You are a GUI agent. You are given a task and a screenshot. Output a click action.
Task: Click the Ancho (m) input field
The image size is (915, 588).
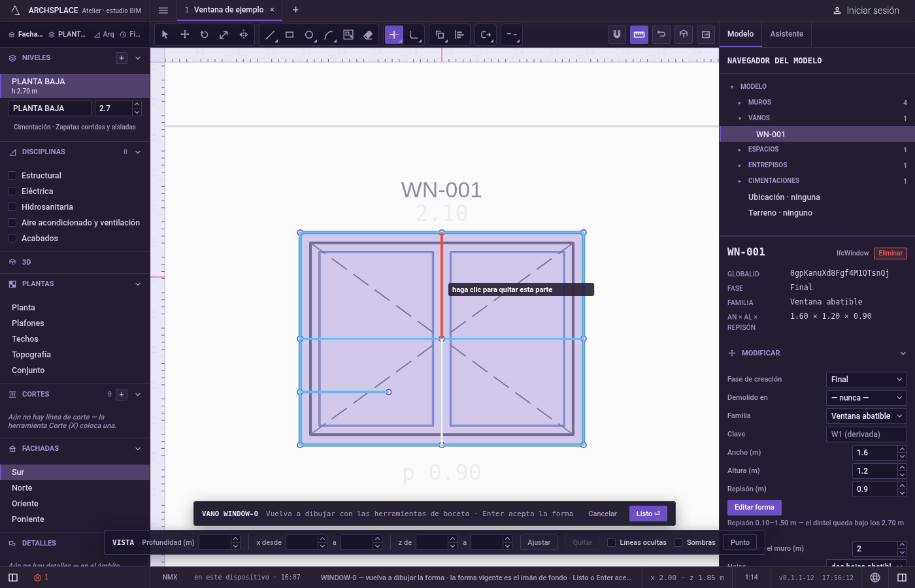[875, 453]
